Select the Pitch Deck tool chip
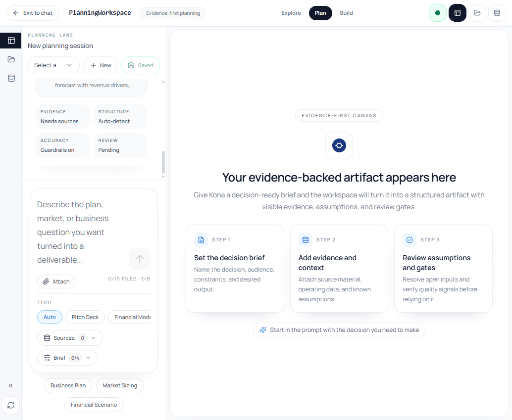This screenshot has height=420, width=512. [x=85, y=317]
